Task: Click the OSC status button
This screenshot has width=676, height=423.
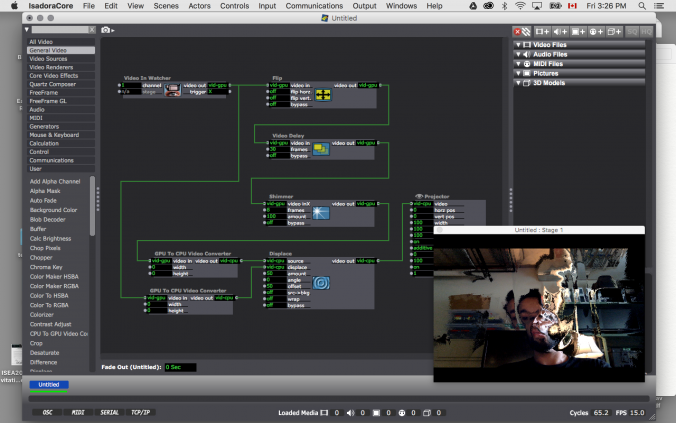Action: [47, 412]
